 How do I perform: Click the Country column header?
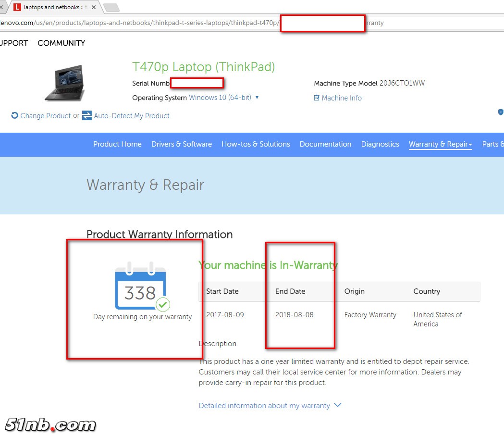(x=427, y=292)
